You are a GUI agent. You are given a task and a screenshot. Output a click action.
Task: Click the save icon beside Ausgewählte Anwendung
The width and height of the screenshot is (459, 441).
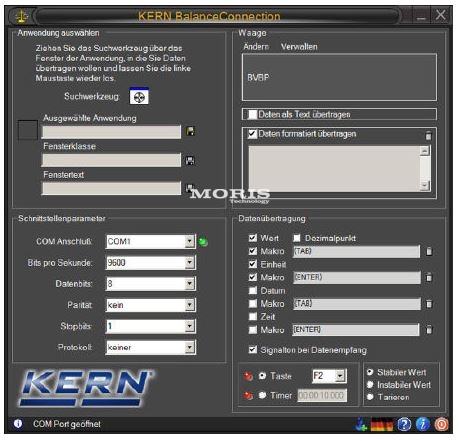[x=190, y=131]
